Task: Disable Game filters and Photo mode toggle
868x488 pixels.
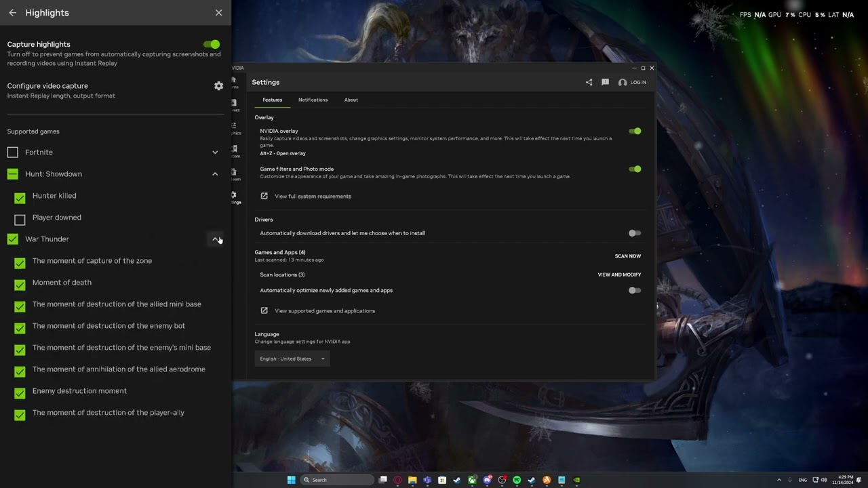Action: [635, 169]
